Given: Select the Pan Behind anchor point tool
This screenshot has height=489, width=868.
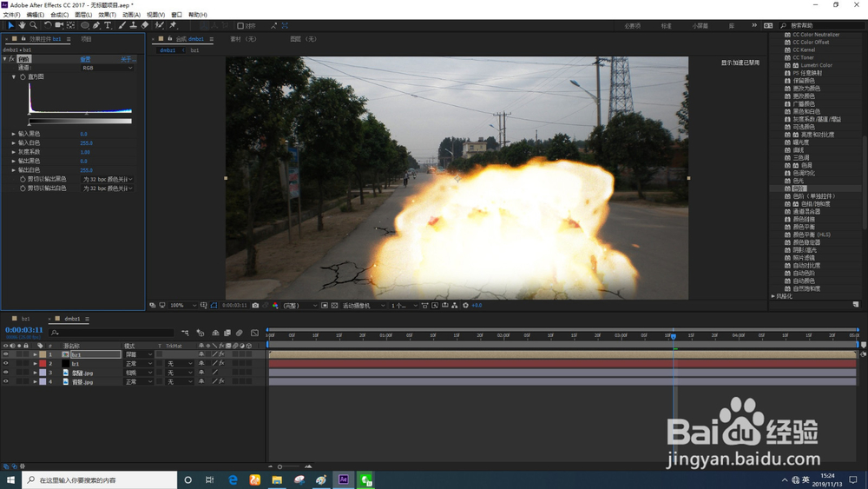Looking at the screenshot, I should click(71, 25).
